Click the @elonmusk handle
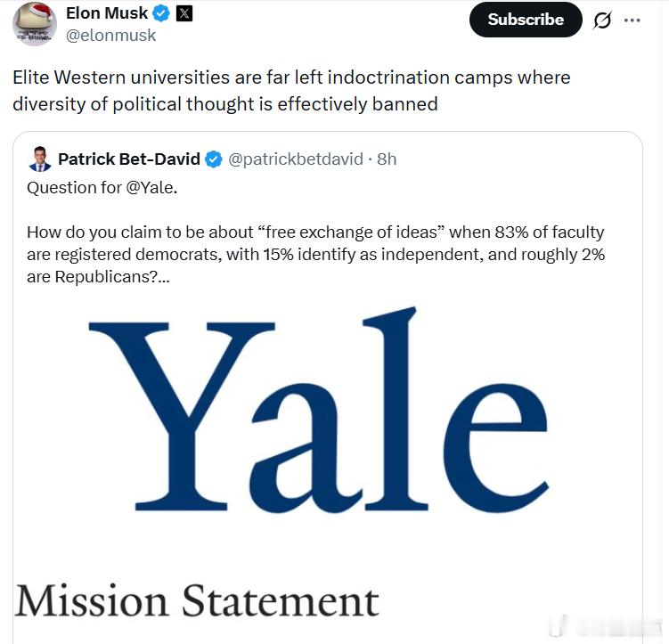The width and height of the screenshot is (669, 644). 110,36
